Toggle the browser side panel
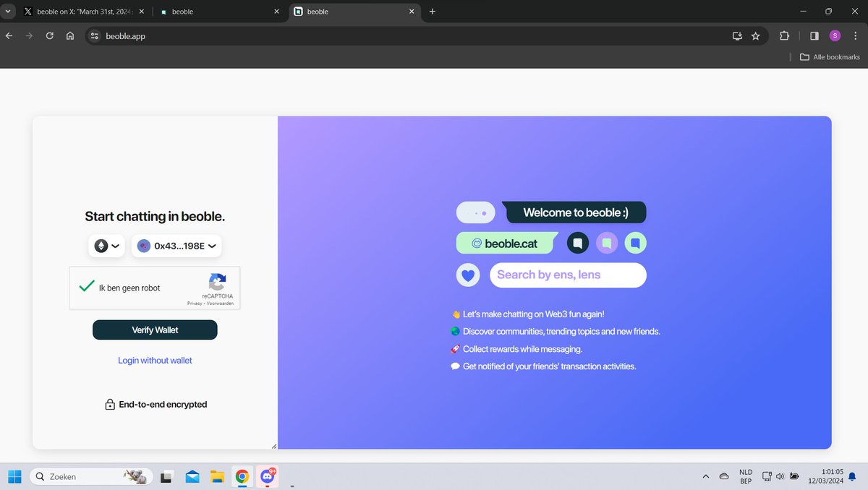The width and height of the screenshot is (868, 490). [x=814, y=35]
